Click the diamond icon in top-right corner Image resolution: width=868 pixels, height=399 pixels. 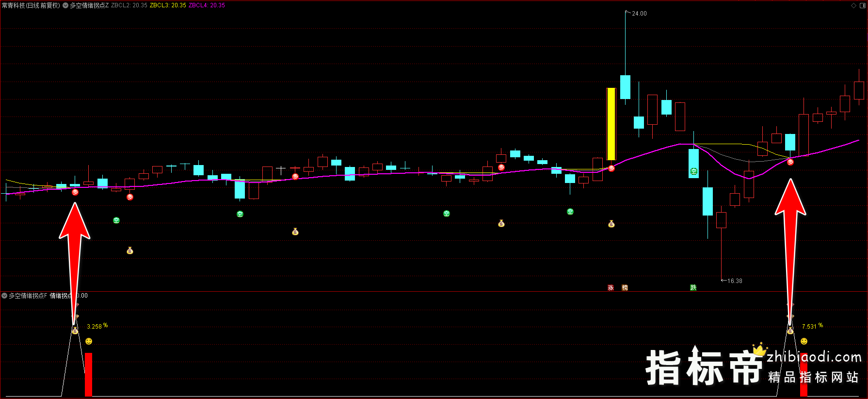click(853, 5)
